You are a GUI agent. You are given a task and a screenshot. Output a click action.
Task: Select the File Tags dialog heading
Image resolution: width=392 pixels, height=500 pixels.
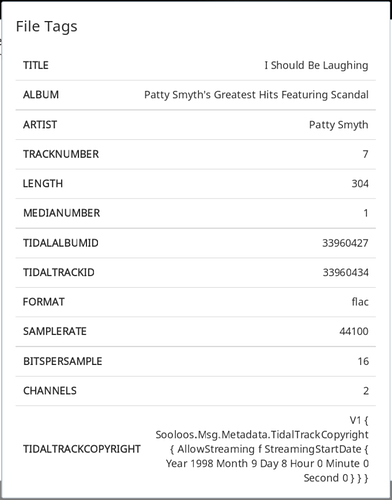[x=47, y=27]
